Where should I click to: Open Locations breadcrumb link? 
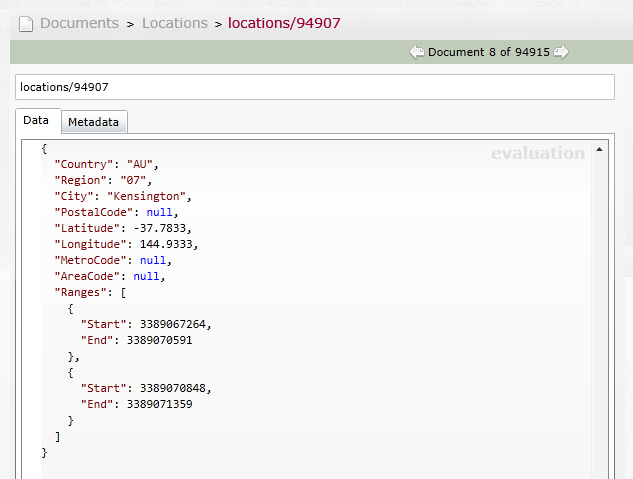point(175,23)
